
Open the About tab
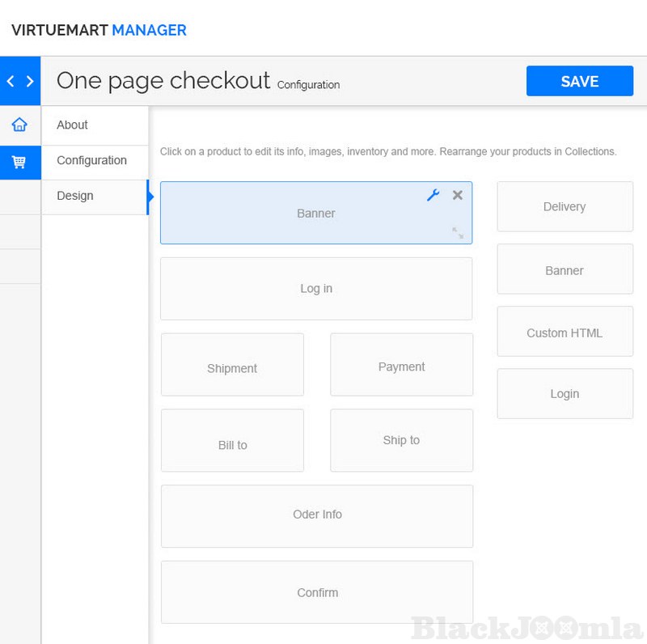(x=95, y=125)
